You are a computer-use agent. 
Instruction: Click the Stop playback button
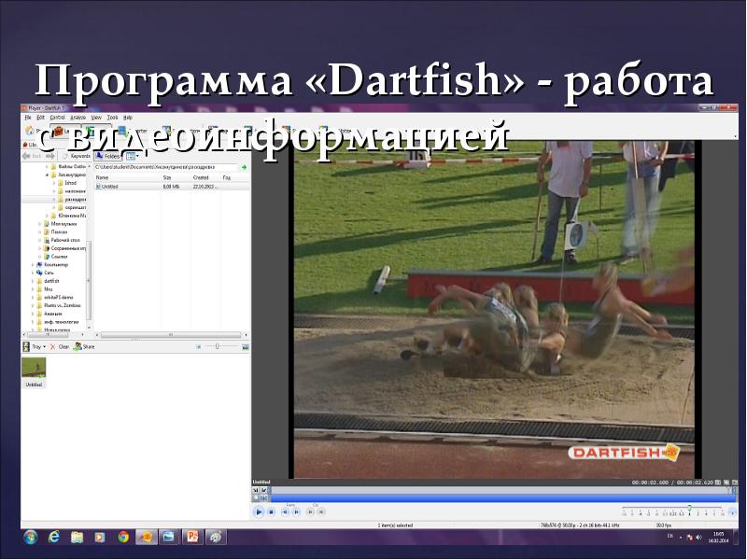(271, 511)
